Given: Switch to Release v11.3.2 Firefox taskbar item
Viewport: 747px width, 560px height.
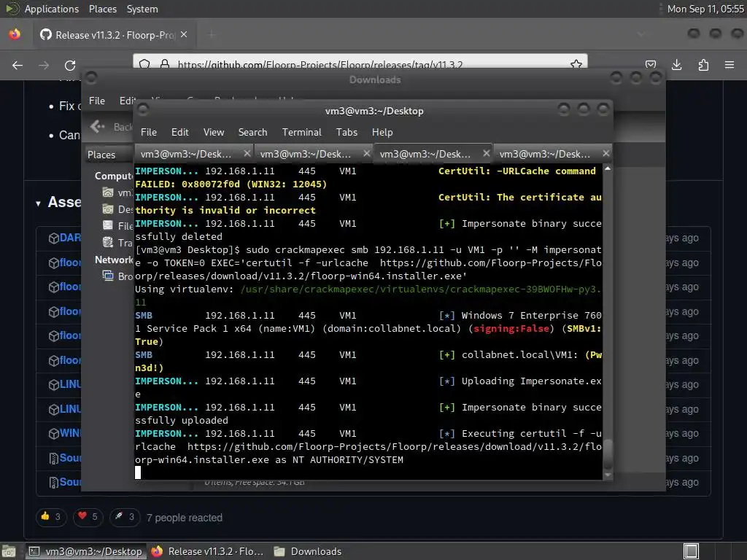Looking at the screenshot, I should 207,551.
